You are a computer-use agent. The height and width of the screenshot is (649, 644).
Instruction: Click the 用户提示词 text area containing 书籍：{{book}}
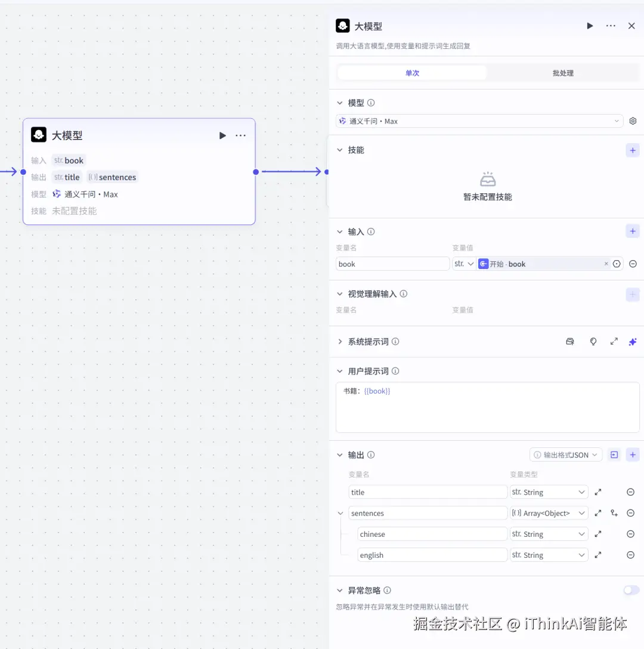click(x=487, y=407)
